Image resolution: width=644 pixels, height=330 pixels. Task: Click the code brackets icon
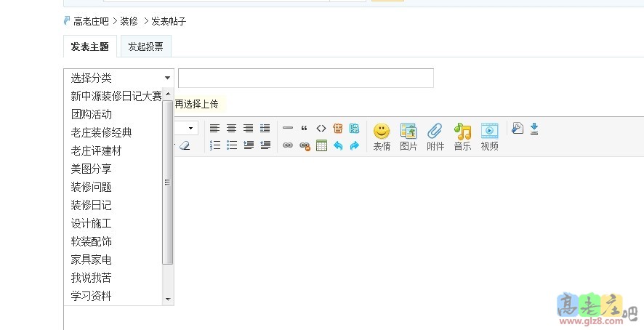(x=321, y=128)
